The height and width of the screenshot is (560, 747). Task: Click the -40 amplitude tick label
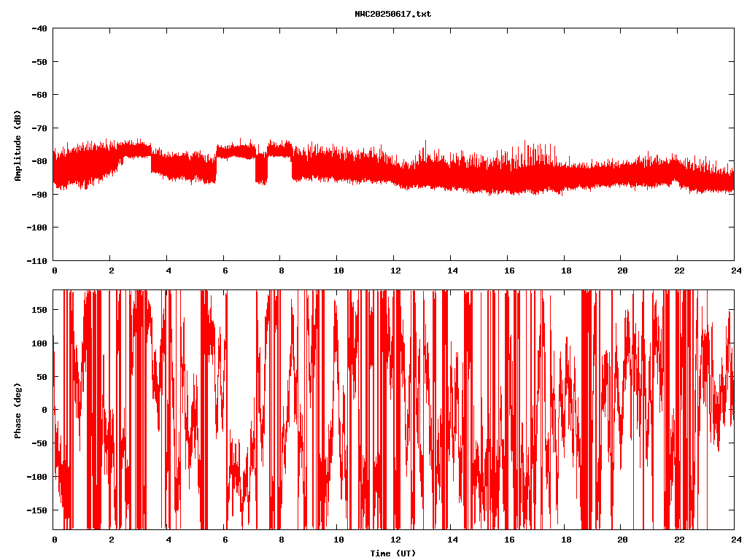39,28
